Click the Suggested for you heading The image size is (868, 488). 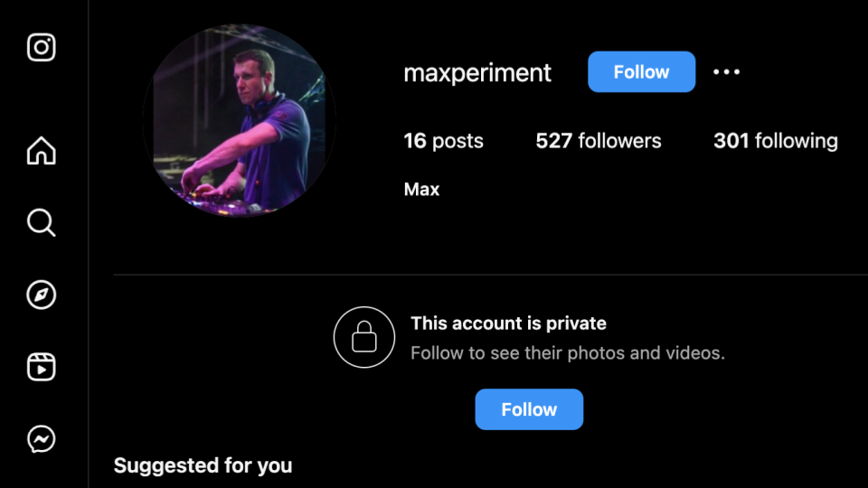(203, 466)
